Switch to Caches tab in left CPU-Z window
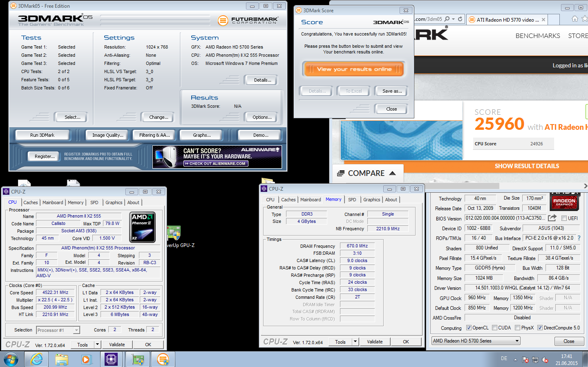The height and width of the screenshot is (367, 588). (x=30, y=202)
